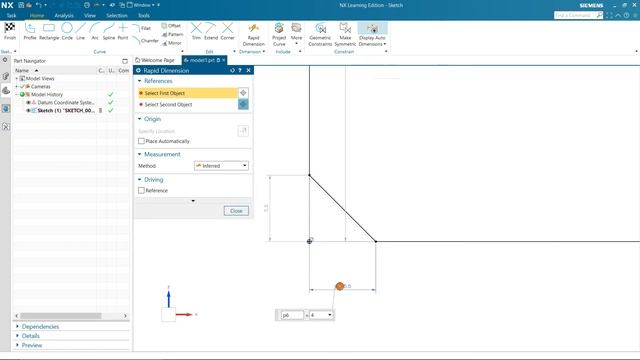This screenshot has width=640, height=360.
Task: Select Model History tree node
Action: click(x=47, y=94)
